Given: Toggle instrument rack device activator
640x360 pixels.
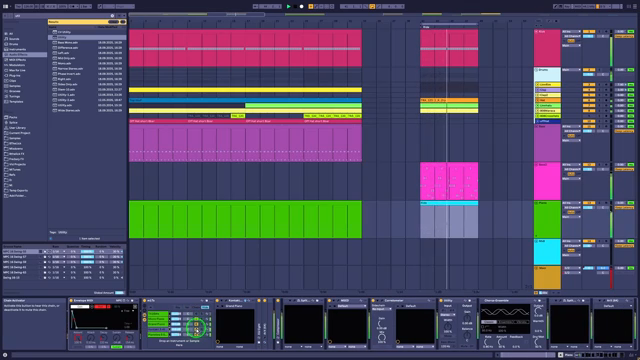Looking at the screenshot, I should pyautogui.click(x=144, y=300).
